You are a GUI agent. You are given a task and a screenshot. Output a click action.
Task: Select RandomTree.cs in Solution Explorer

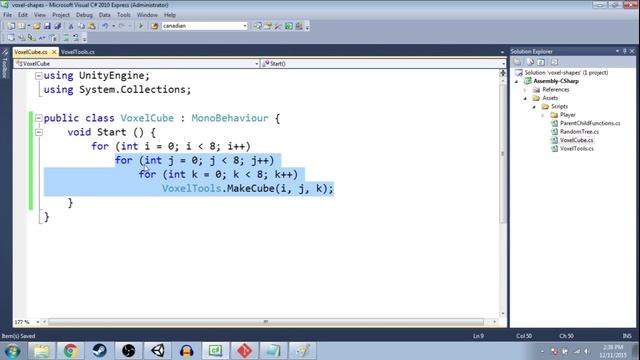pyautogui.click(x=579, y=132)
